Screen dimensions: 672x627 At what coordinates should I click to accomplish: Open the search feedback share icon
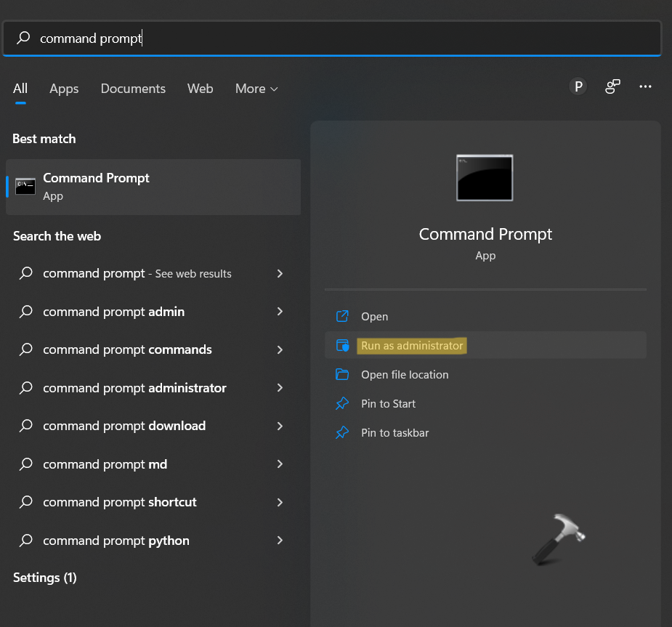tap(612, 87)
